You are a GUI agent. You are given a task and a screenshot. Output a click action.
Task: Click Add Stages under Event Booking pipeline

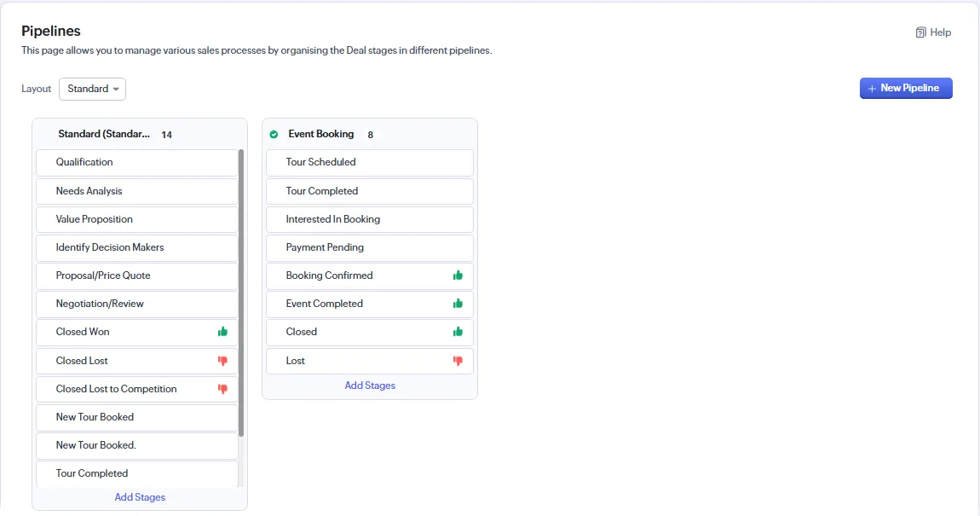click(370, 386)
